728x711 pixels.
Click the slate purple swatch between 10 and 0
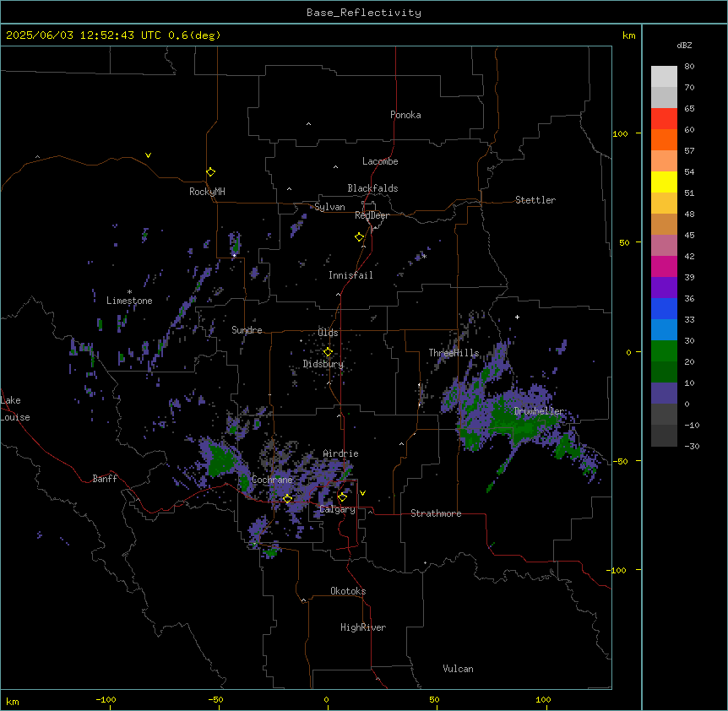[664, 393]
